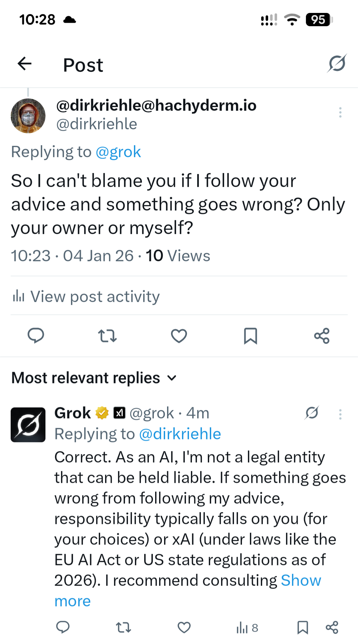Tap the back arrow
The image size is (358, 644).
[x=25, y=64]
